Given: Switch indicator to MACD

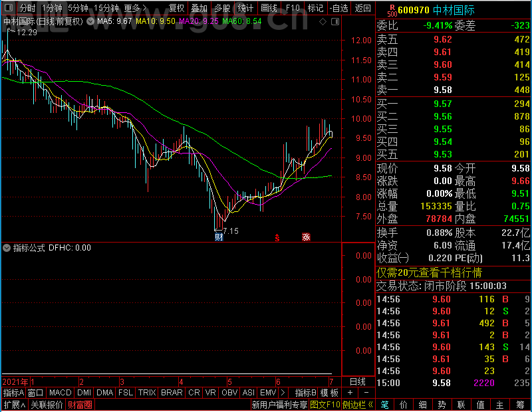Looking at the screenshot, I should tap(60, 393).
